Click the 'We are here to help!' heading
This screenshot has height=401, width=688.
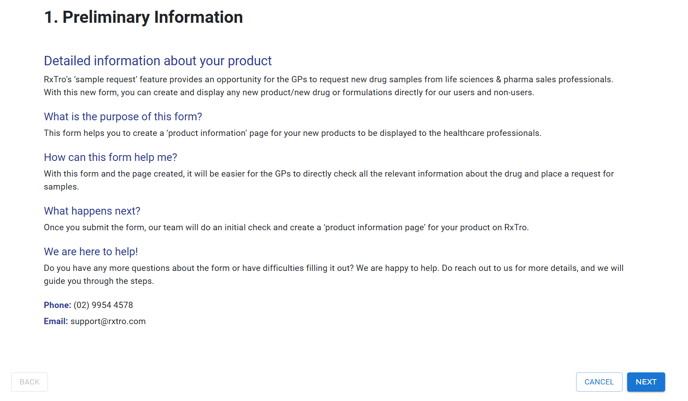(x=91, y=252)
